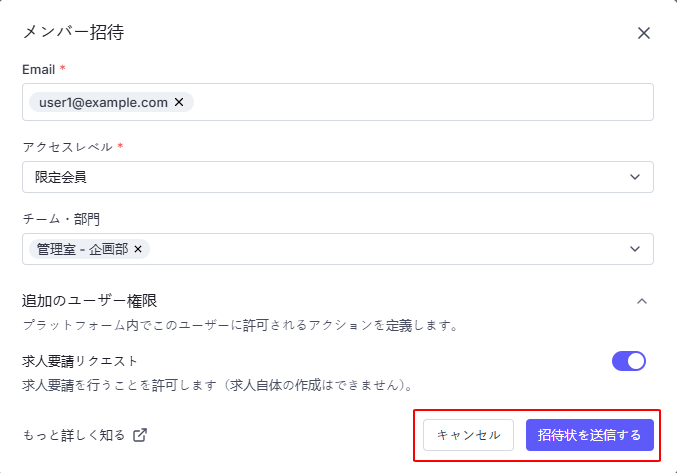677x473 pixels.
Task: Open the もっと詳しく知る link
Action: click(74, 435)
